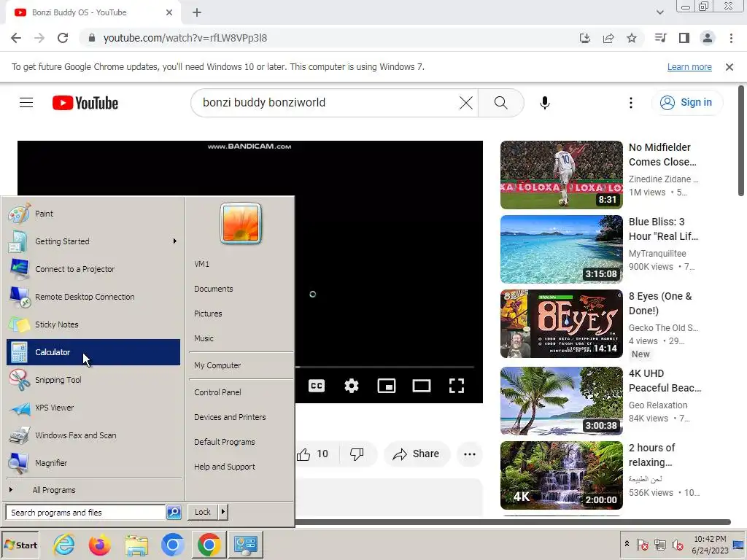Sign in to YouTube
The image size is (747, 560).
pyautogui.click(x=686, y=102)
